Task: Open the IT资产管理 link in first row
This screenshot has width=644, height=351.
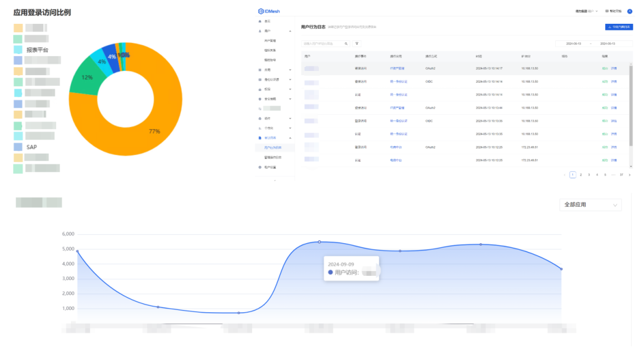Action: click(397, 69)
